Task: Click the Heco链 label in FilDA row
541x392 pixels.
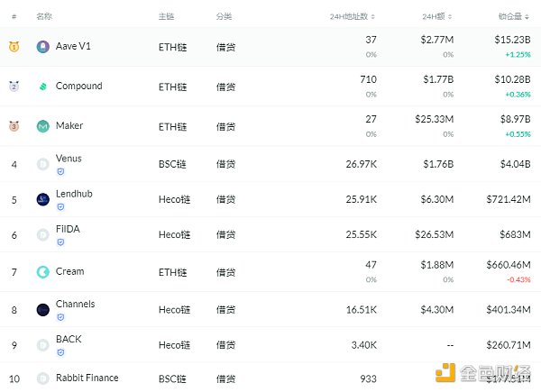Action: point(174,235)
